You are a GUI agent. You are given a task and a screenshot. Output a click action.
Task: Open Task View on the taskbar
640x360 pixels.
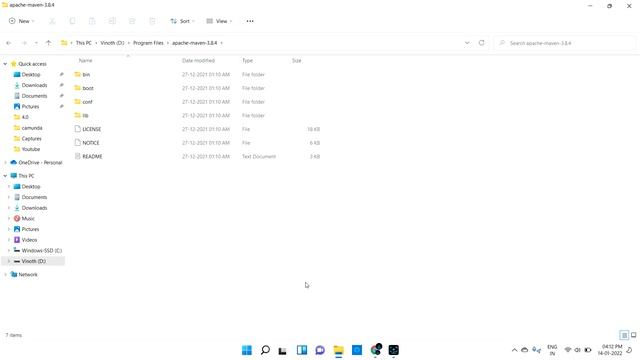pos(283,350)
